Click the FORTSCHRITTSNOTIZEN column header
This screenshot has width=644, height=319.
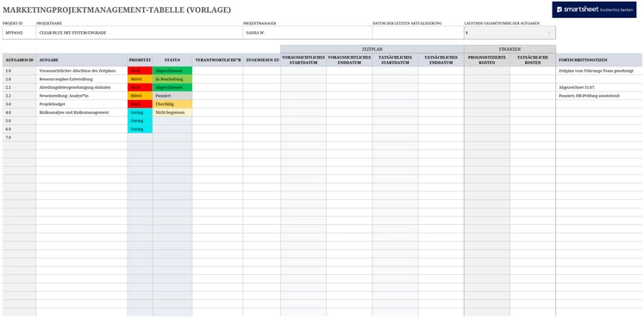click(x=599, y=60)
